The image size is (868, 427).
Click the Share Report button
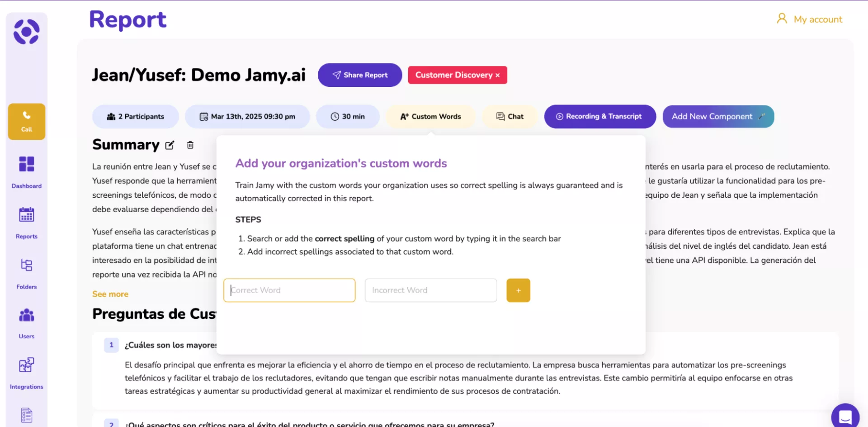(360, 75)
